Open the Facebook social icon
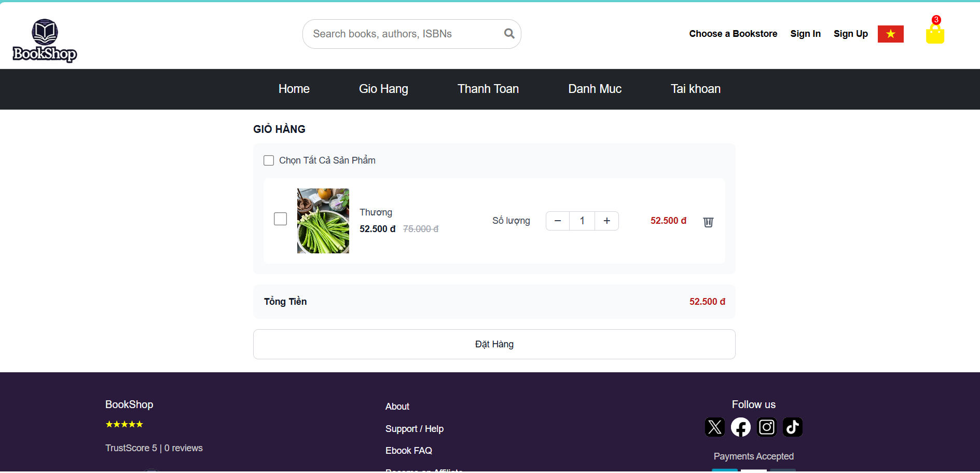Image resolution: width=980 pixels, height=473 pixels. tap(740, 427)
